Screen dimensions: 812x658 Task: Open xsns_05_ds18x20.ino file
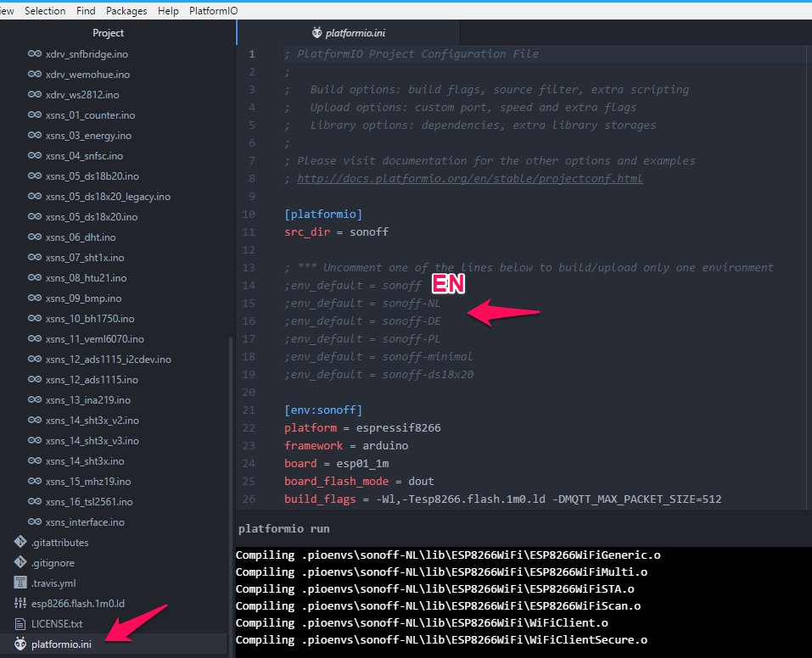92,217
